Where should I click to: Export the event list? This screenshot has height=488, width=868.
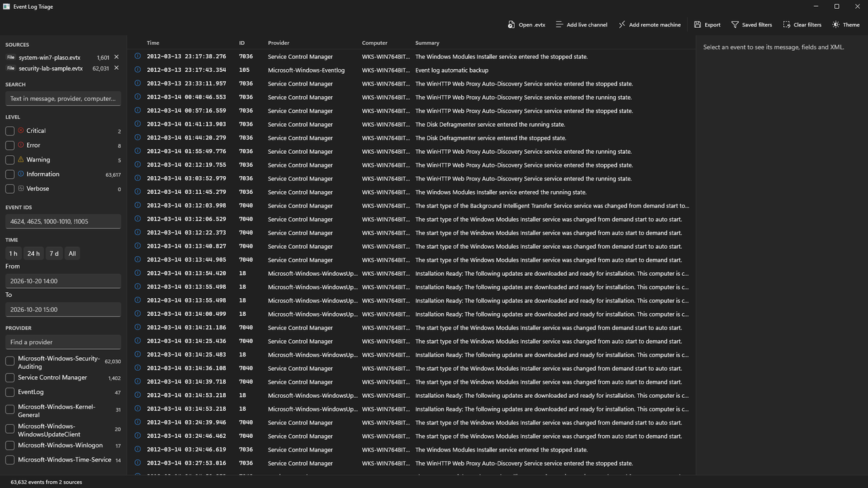coord(707,24)
